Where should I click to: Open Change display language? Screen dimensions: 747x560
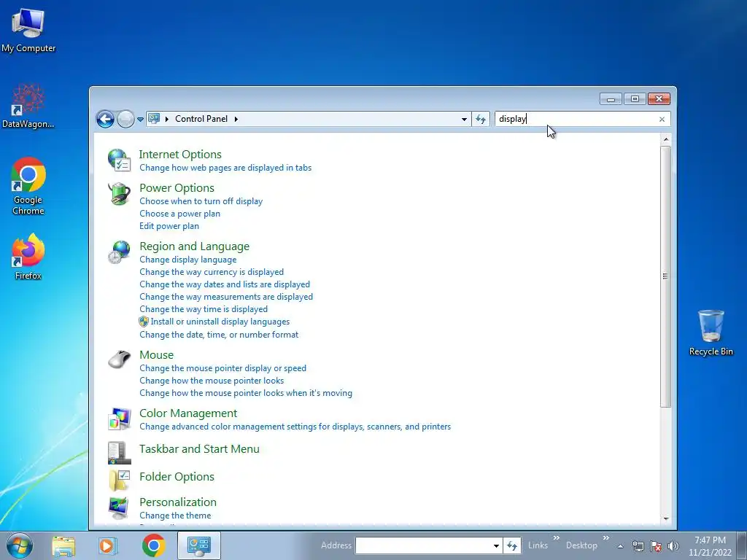click(x=187, y=260)
